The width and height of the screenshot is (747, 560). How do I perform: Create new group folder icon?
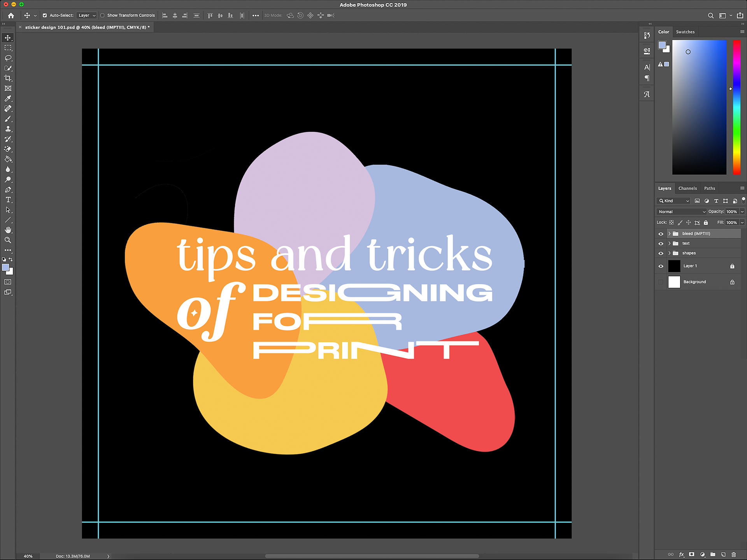[x=713, y=555]
